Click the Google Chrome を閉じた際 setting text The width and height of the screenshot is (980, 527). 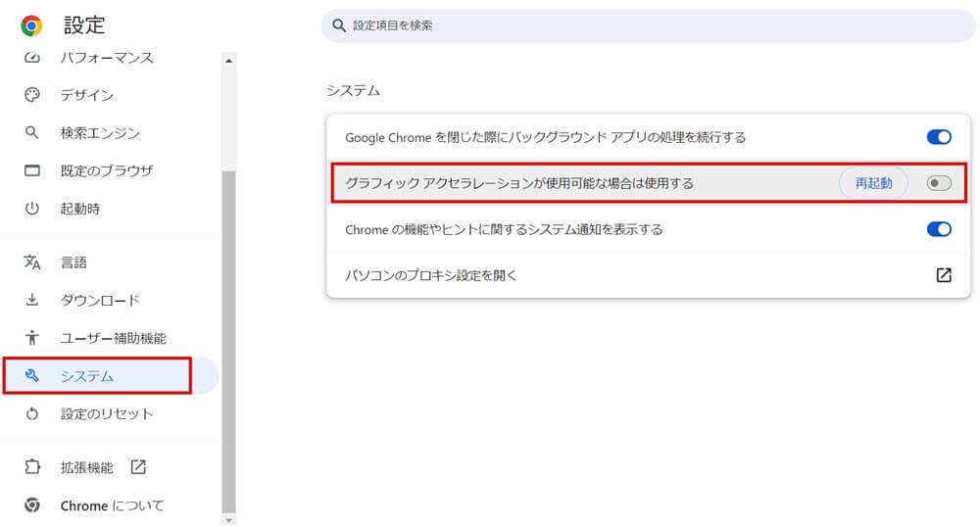(545, 137)
